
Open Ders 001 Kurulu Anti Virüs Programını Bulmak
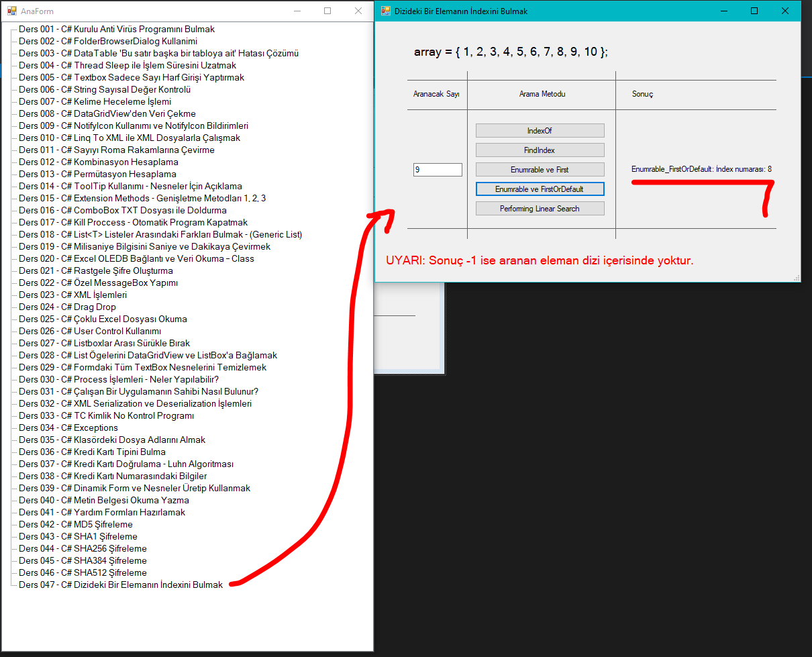[117, 30]
